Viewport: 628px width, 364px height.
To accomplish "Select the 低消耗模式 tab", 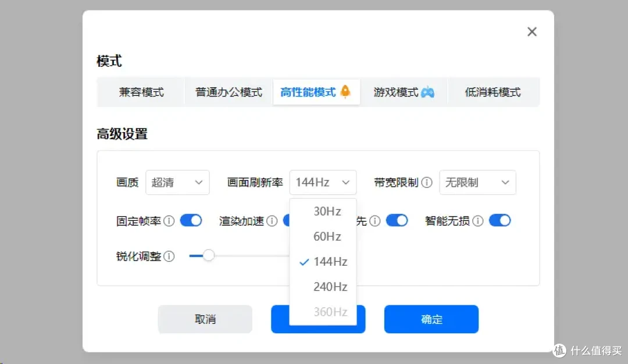I will [494, 91].
